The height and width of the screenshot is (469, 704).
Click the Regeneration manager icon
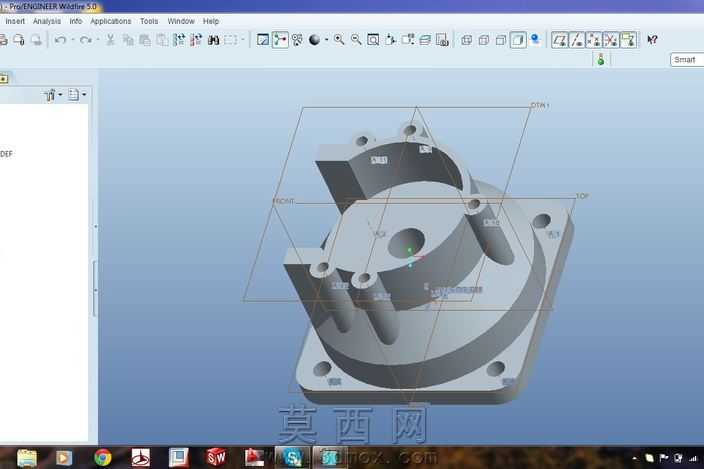click(196, 40)
